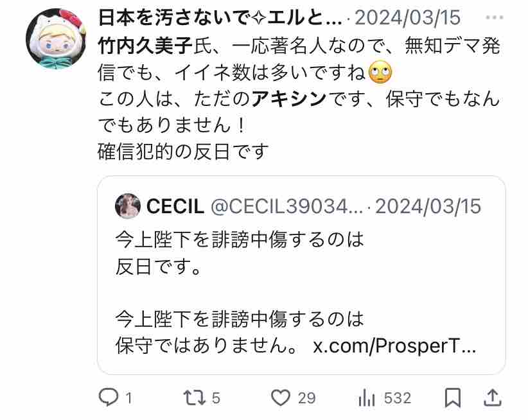Open the author's profile picture
Image resolution: width=528 pixels, height=420 pixels.
pyautogui.click(x=56, y=39)
